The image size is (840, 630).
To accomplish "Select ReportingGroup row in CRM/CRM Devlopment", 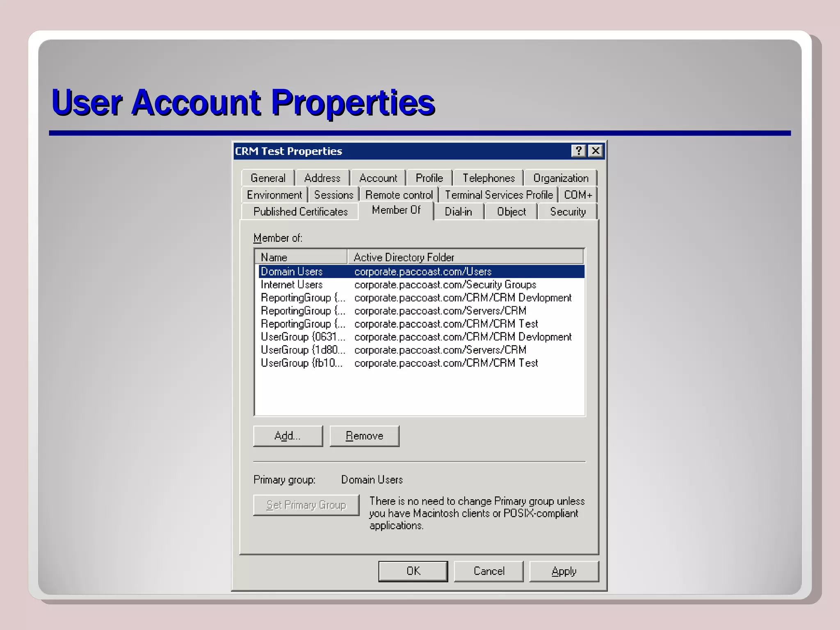I will click(x=421, y=298).
